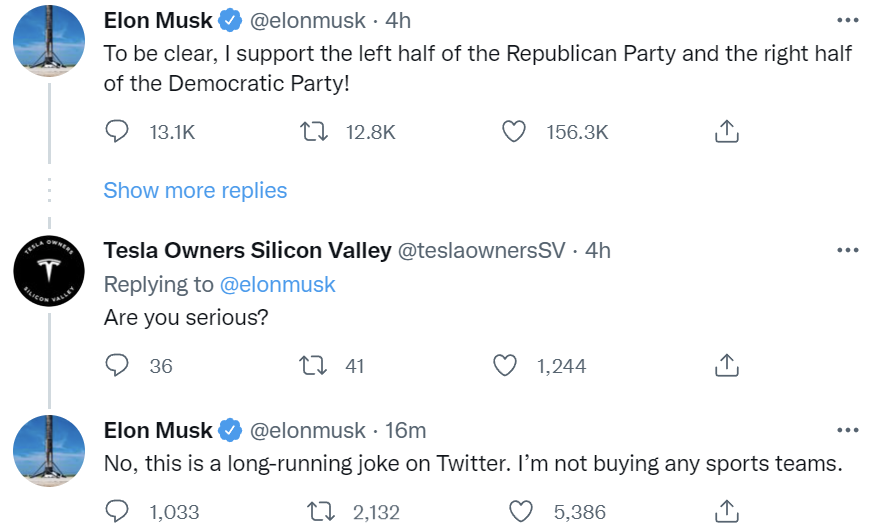Share the Tesla Owners Silicon Valley tweet

tap(727, 365)
